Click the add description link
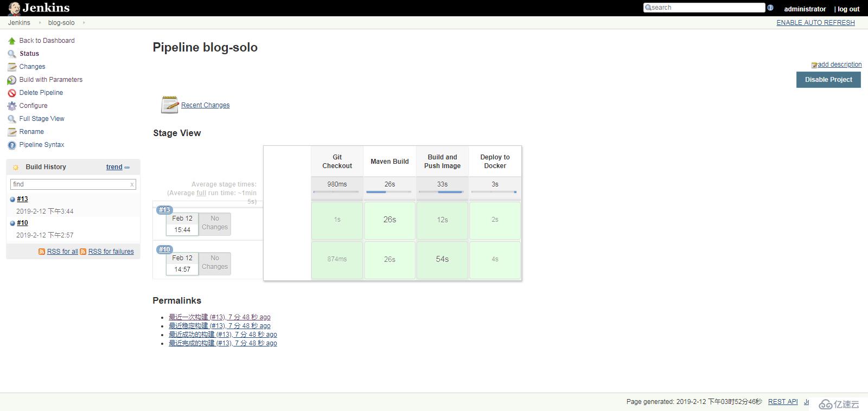This screenshot has width=868, height=411. pyautogui.click(x=840, y=65)
